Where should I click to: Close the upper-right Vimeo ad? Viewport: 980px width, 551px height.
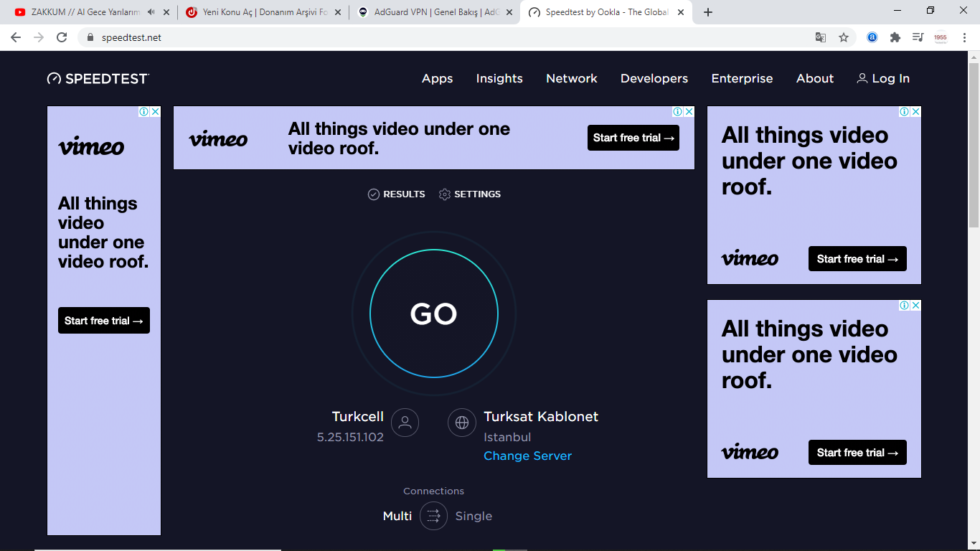(915, 112)
